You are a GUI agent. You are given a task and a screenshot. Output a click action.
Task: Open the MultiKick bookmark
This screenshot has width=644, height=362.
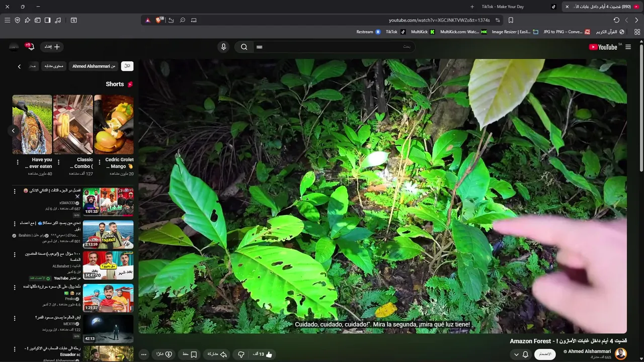tap(423, 32)
